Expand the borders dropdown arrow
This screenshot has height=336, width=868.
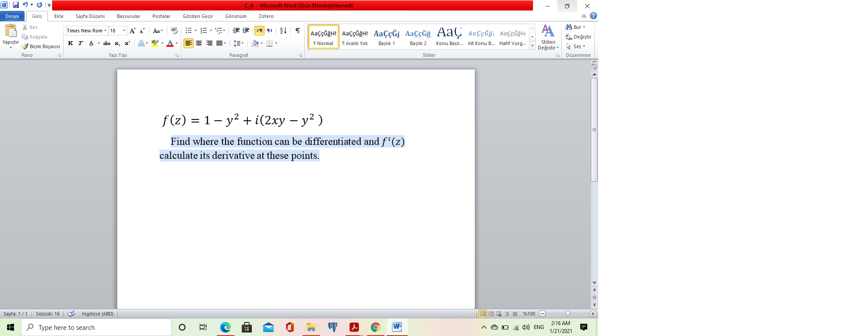tap(276, 43)
